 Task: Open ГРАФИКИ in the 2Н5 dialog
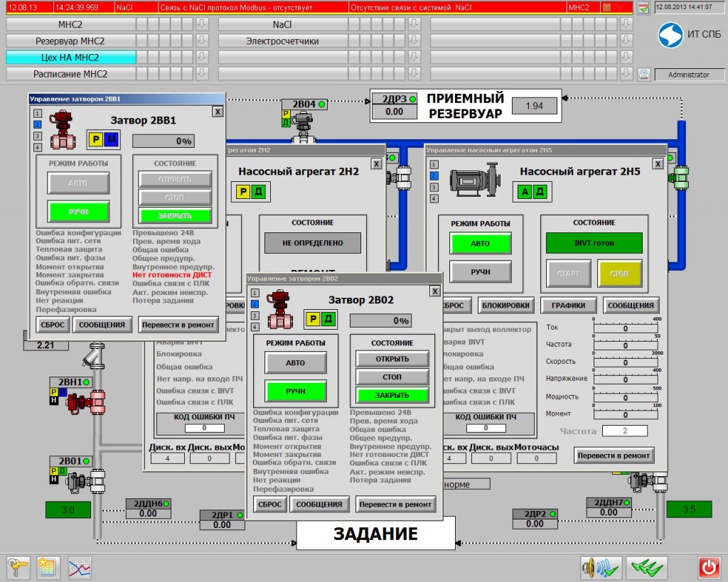pos(568,305)
